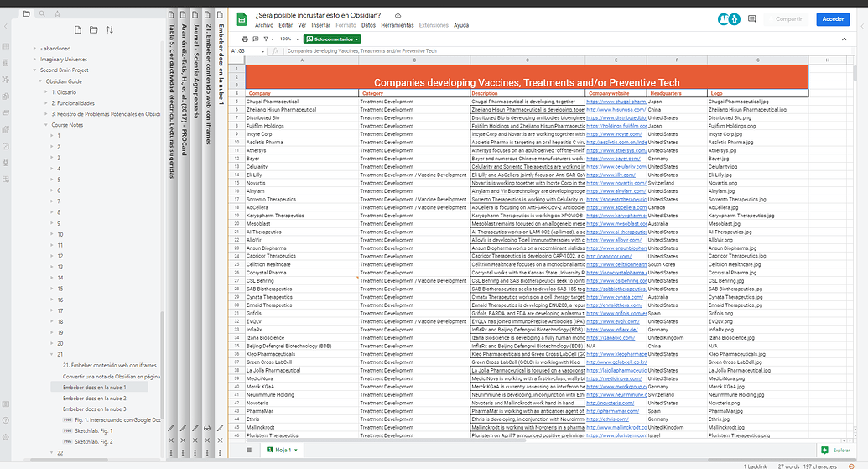
Task: Collapse folder 21 in Course Notes
Action: [x=52, y=354]
